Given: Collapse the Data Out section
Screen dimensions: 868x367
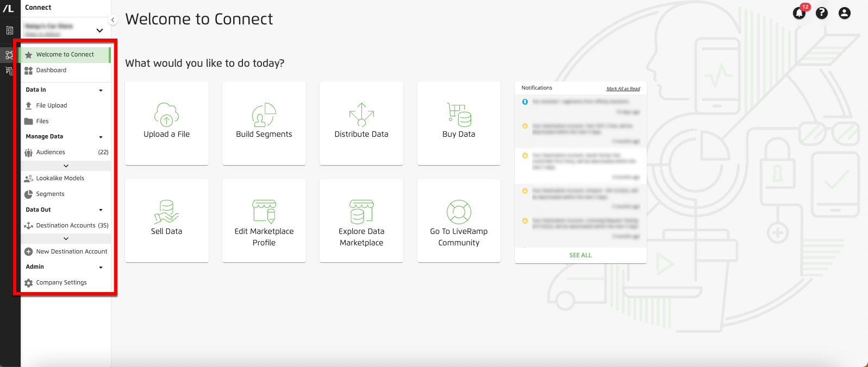Looking at the screenshot, I should point(101,210).
